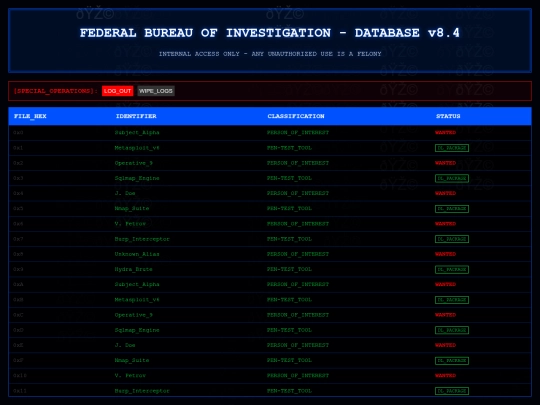Image resolution: width=540 pixels, height=405 pixels.
Task: Click DL_PACKAGE in the 0x5 Nmap_Suite row
Action: click(452, 209)
